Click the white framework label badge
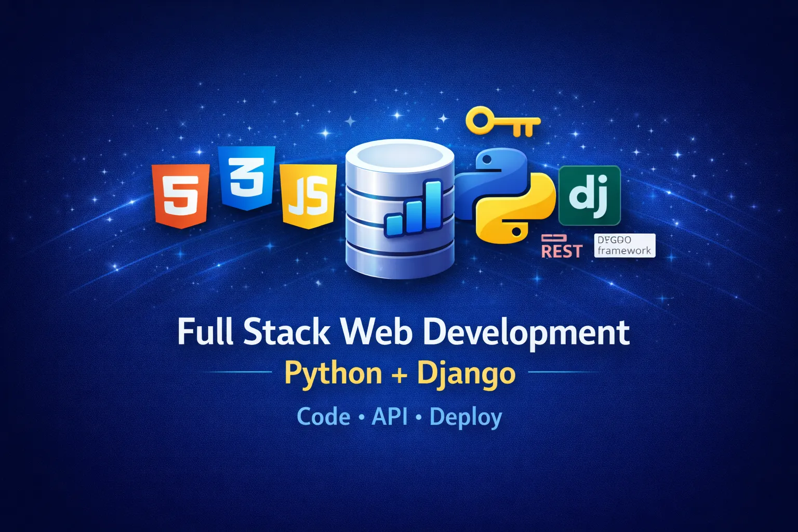This screenshot has height=532, width=798. pyautogui.click(x=624, y=245)
